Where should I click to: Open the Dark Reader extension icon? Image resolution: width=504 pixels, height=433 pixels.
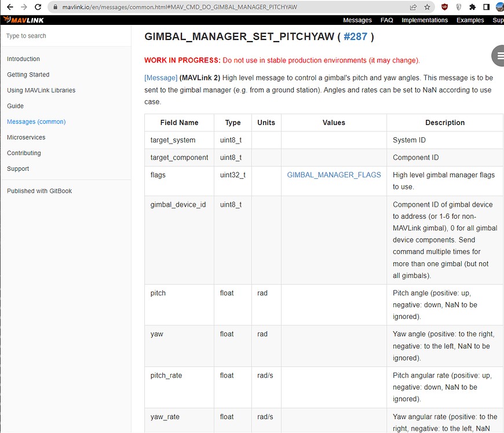[x=458, y=7]
